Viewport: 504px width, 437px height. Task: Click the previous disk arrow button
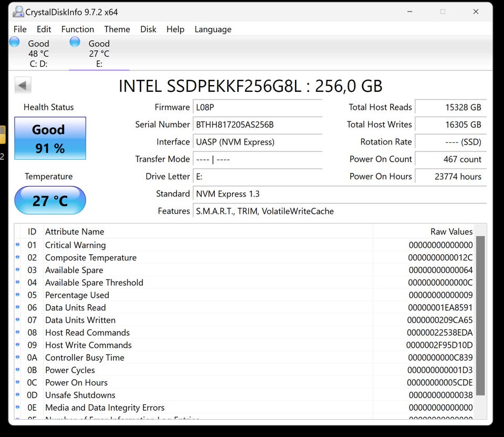click(23, 85)
